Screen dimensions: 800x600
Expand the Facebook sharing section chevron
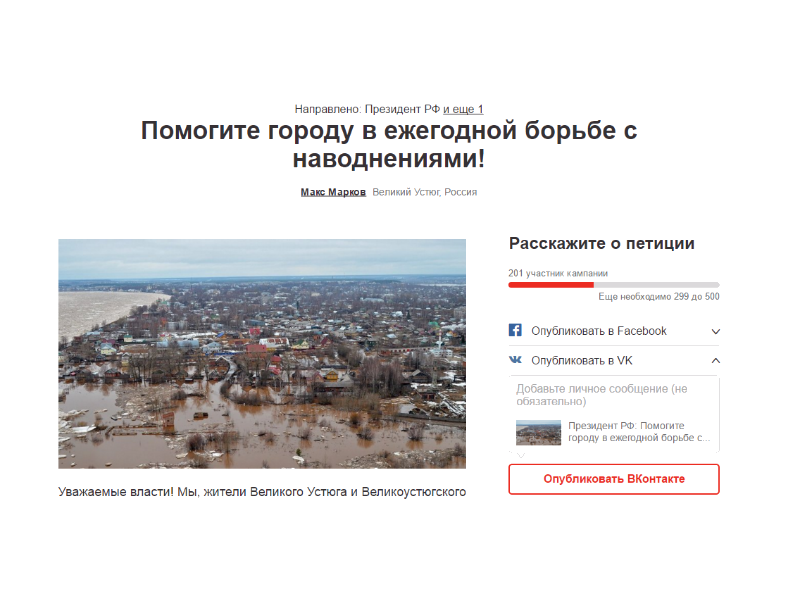[x=715, y=331]
